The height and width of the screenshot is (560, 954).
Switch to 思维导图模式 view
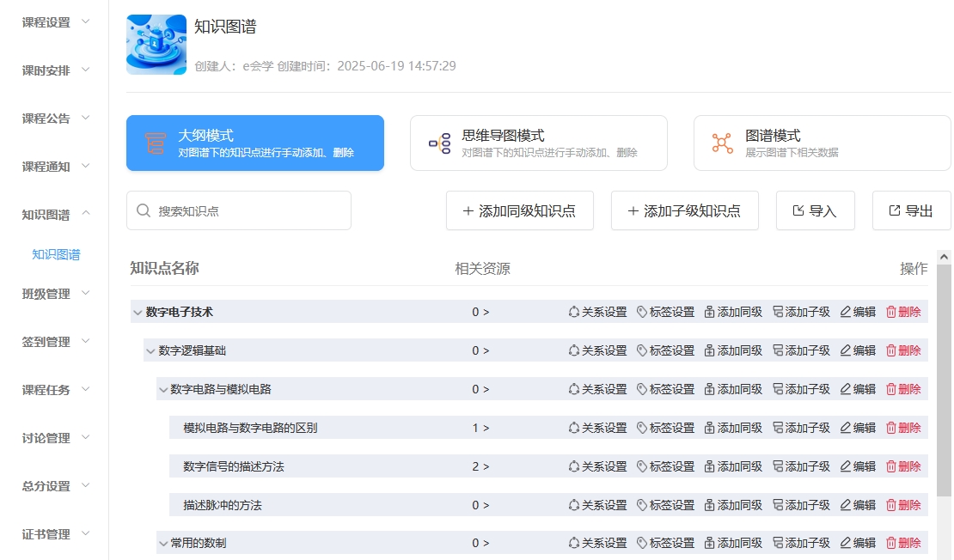(x=538, y=143)
